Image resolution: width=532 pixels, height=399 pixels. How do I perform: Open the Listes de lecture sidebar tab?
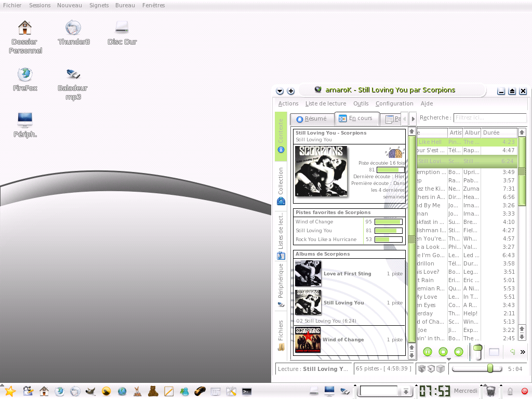pos(281,236)
